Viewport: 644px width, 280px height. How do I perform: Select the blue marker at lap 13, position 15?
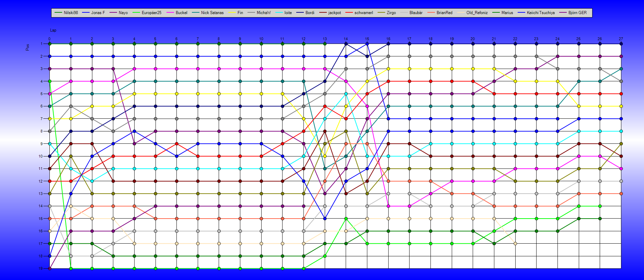pyautogui.click(x=325, y=219)
